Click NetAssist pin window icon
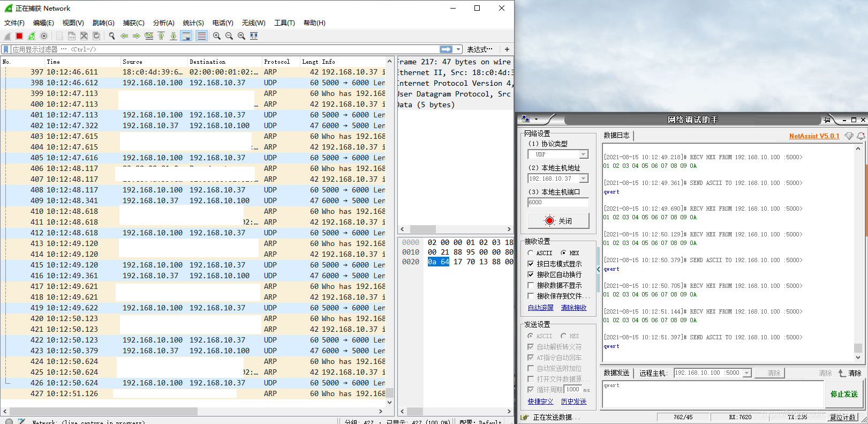Screen dimensions: 868x424 (x=828, y=120)
